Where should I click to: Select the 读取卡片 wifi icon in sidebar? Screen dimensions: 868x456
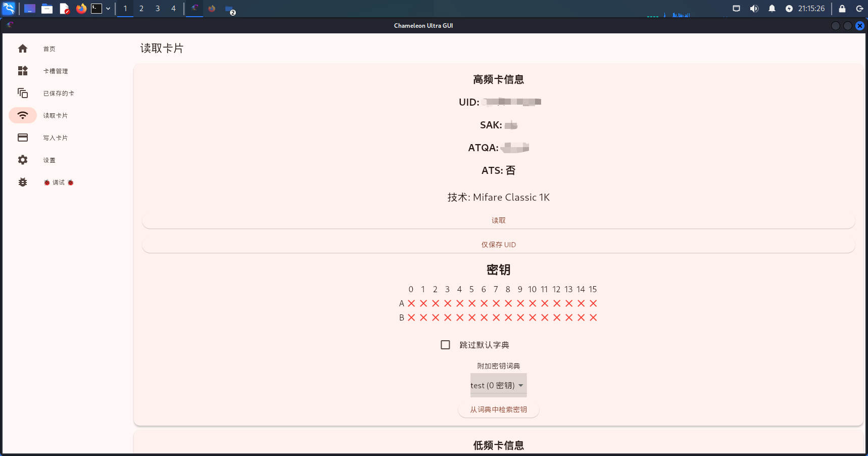pos(23,115)
